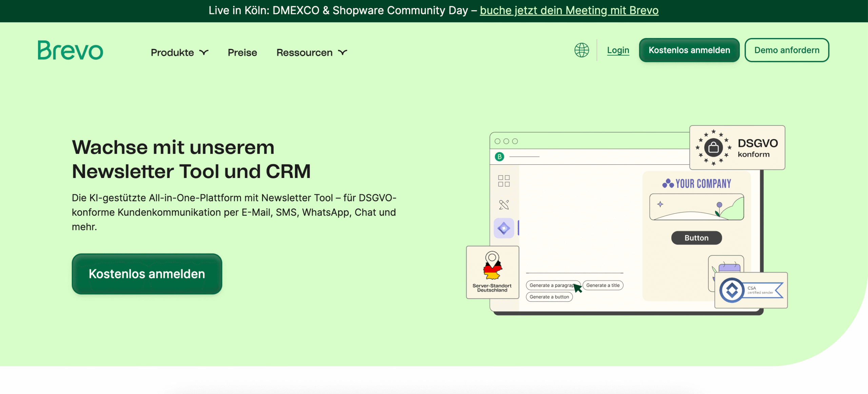Click the DSGVO konform badge
Viewport: 868px width, 394px height.
(x=737, y=147)
